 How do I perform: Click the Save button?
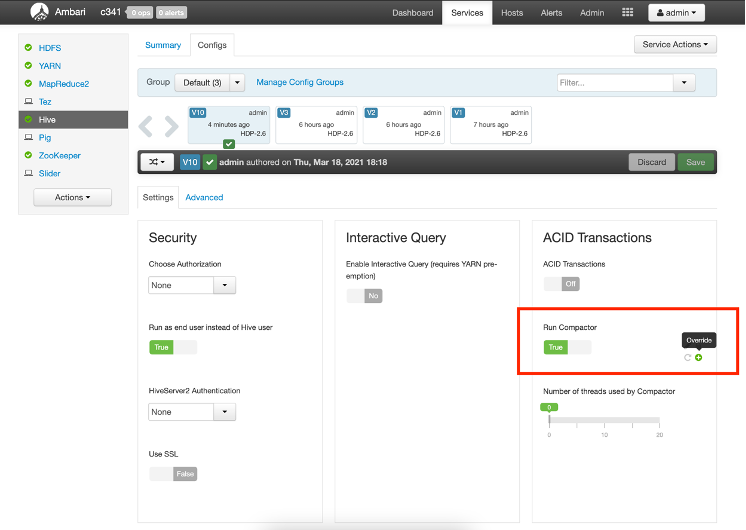coord(696,162)
